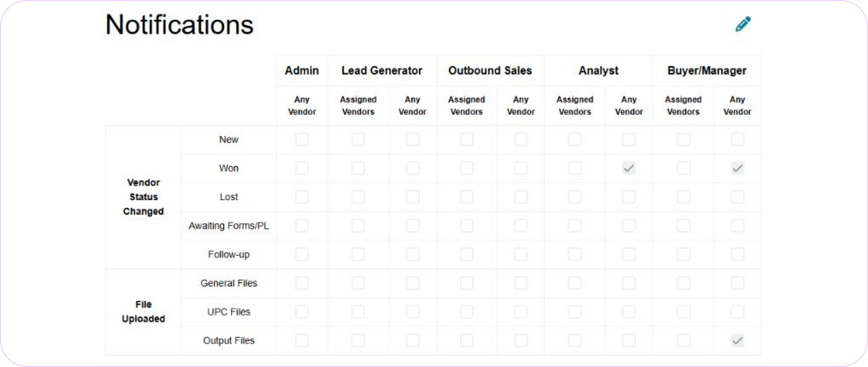This screenshot has height=367, width=868.
Task: Check Outbound Sales Any Vendor for General Files
Action: tap(520, 283)
